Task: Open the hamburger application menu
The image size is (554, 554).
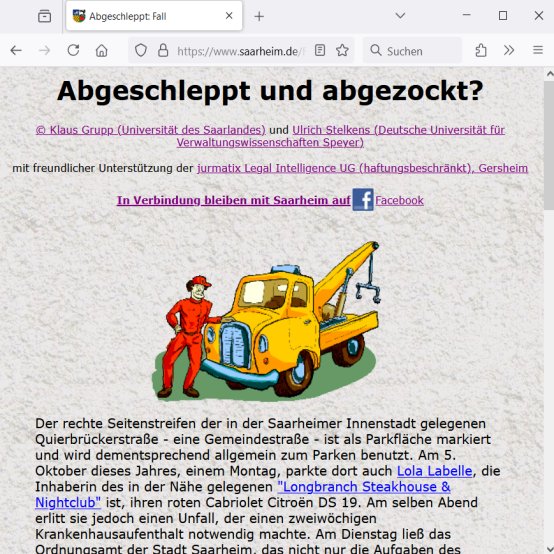Action: tap(538, 50)
